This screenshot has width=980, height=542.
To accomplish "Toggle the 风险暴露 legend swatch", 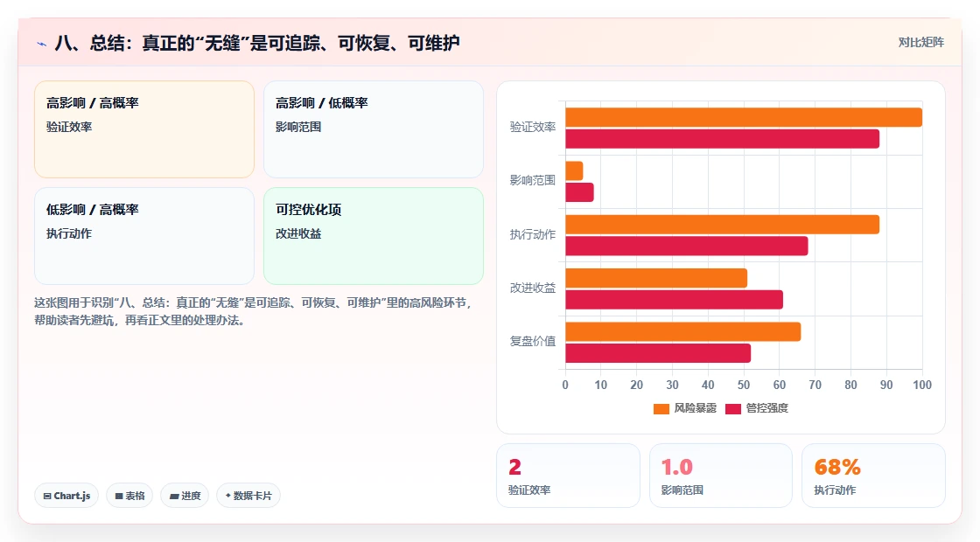I will 661,409.
